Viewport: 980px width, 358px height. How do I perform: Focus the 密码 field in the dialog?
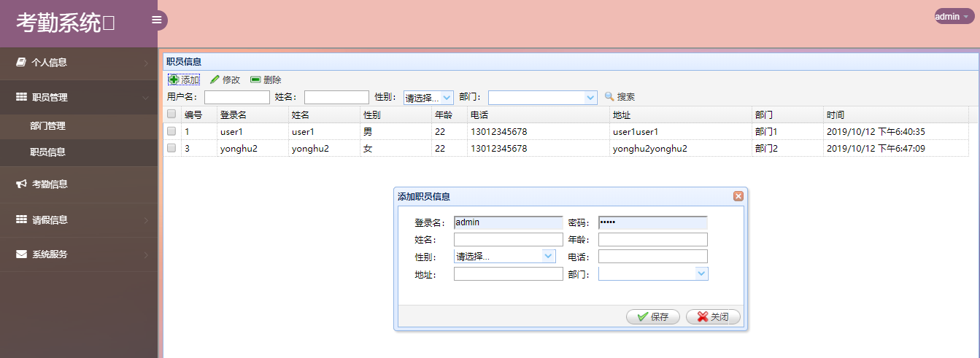(653, 222)
